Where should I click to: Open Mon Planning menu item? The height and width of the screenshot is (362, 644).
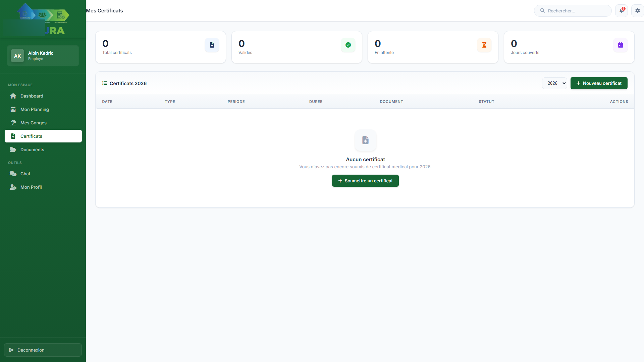click(x=35, y=109)
